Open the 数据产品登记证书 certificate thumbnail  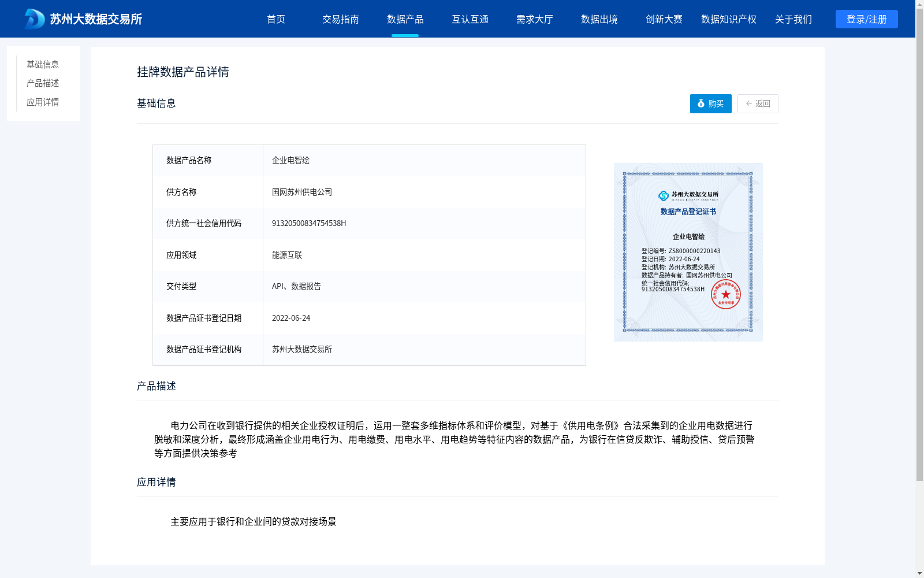pyautogui.click(x=688, y=252)
